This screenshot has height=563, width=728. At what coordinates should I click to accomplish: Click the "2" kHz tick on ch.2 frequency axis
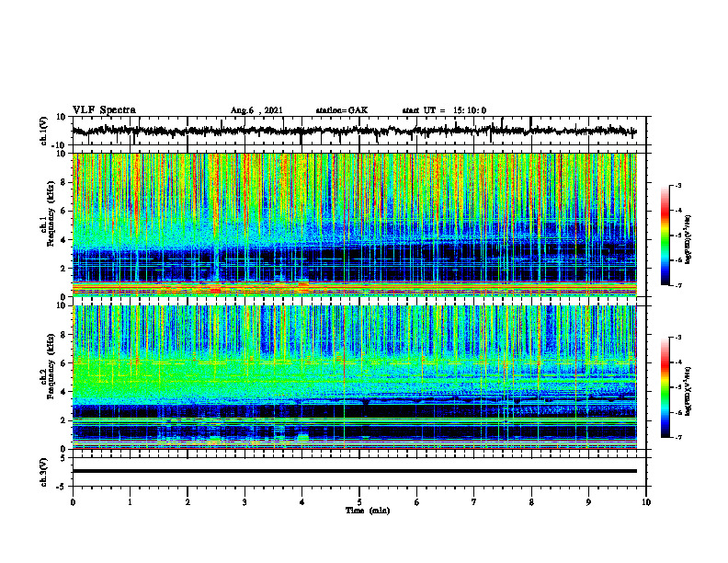coord(64,420)
